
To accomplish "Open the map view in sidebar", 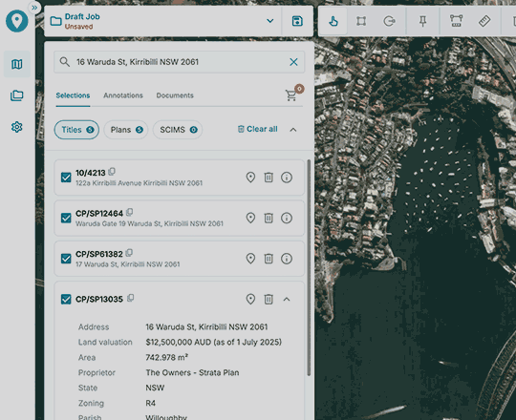I will pyautogui.click(x=17, y=64).
